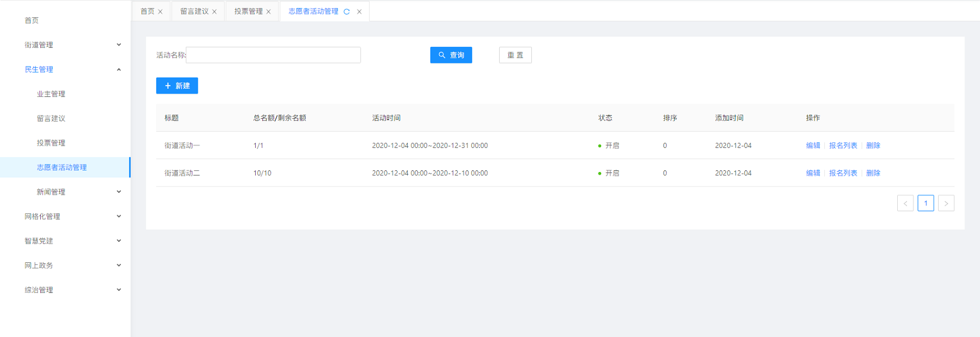Open 报名列表 for 街道活动一
The height and width of the screenshot is (337, 980).
843,146
